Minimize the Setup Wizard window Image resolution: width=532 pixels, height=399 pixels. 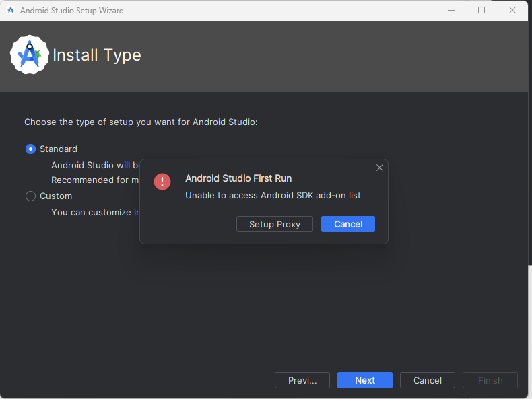coord(451,10)
